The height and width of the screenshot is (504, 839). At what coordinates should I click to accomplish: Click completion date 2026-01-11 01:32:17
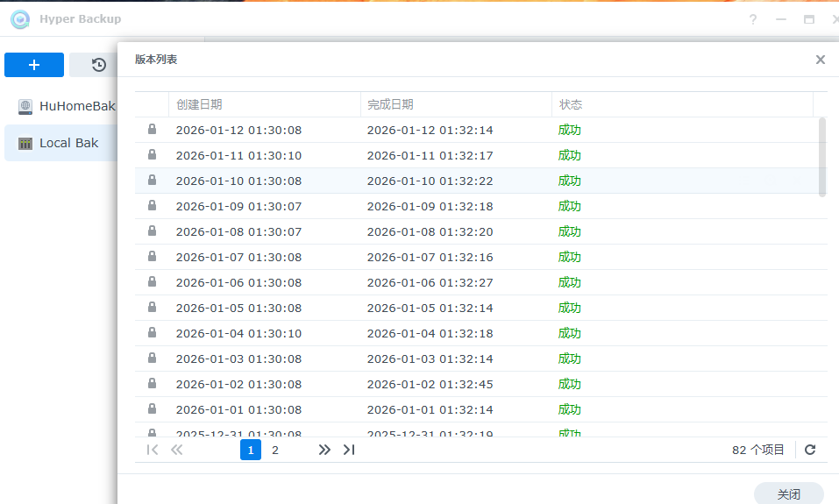(430, 156)
